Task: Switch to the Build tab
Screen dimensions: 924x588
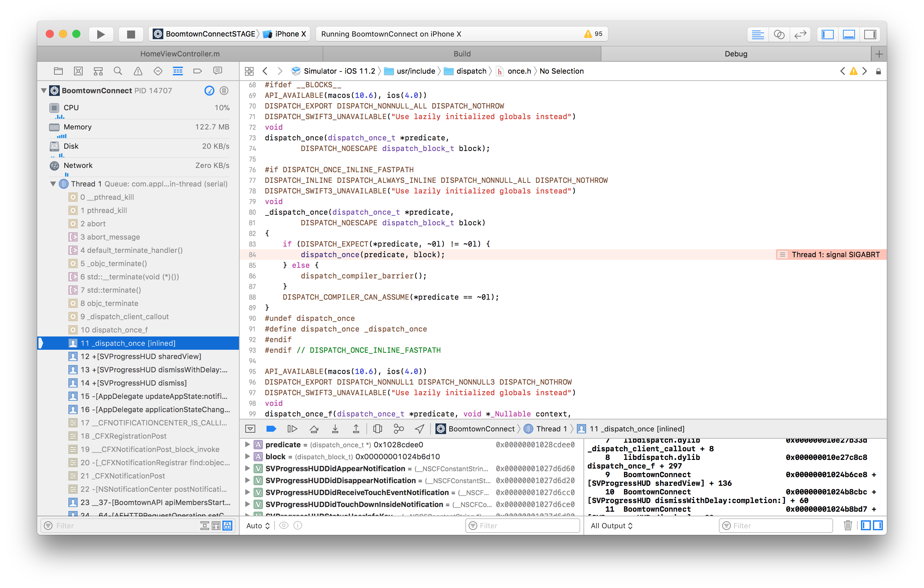Action: tap(462, 54)
